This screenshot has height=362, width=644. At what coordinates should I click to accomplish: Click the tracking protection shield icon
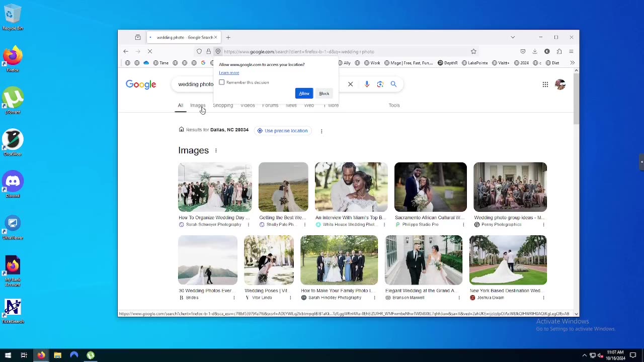pos(199,51)
